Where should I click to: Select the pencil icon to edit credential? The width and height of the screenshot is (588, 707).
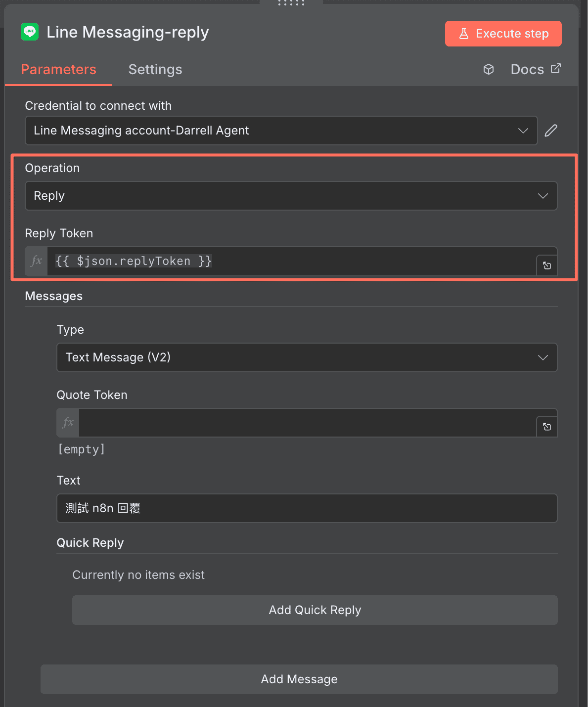coord(550,131)
